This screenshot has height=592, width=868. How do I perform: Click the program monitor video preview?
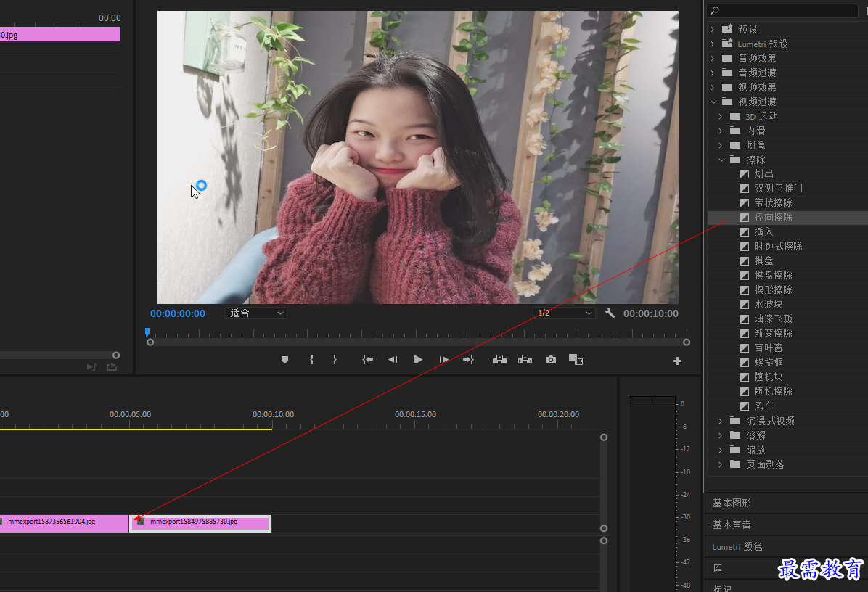tap(418, 157)
